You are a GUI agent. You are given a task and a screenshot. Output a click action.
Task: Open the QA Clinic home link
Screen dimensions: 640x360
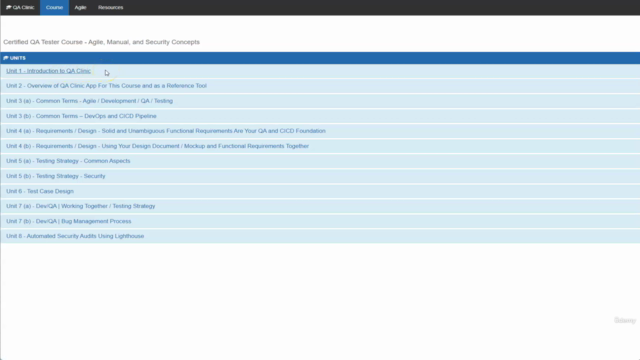[x=20, y=7]
